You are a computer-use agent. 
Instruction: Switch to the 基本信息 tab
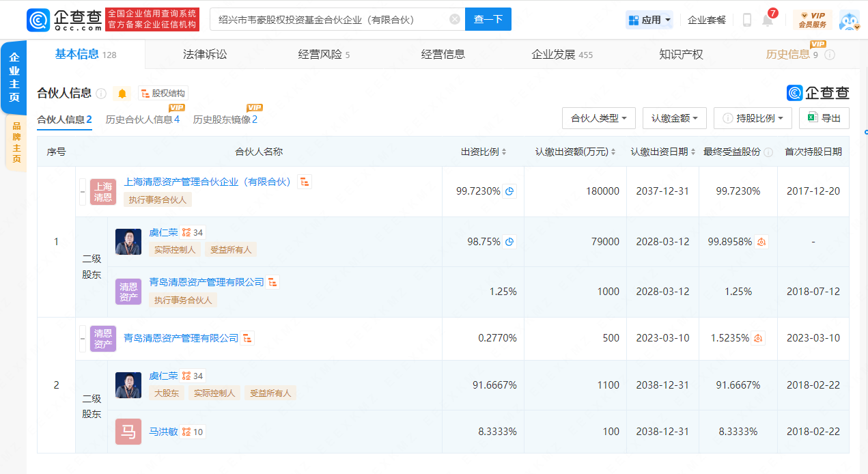86,55
